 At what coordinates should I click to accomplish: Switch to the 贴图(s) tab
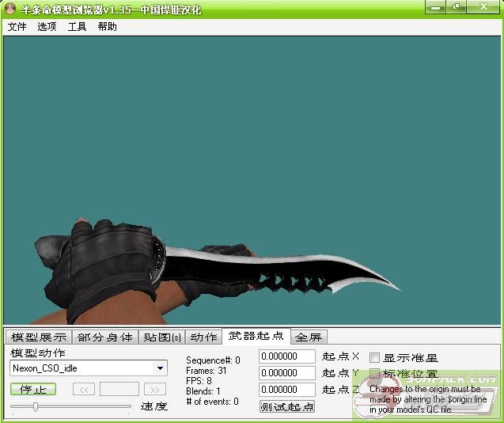click(162, 337)
